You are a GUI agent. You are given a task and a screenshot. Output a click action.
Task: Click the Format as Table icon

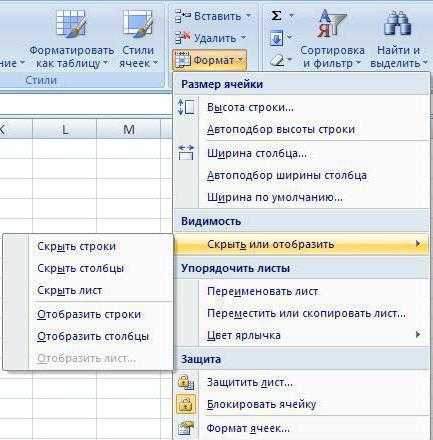(x=72, y=24)
